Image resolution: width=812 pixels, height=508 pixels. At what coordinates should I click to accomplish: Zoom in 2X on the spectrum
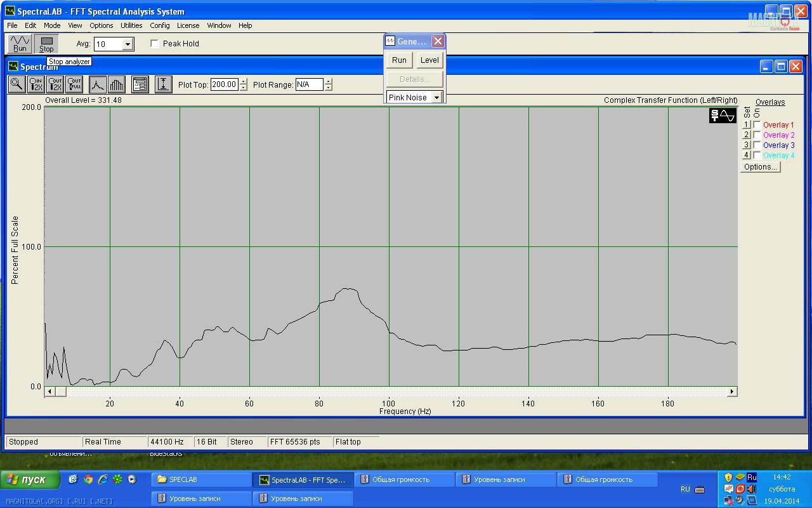point(36,84)
